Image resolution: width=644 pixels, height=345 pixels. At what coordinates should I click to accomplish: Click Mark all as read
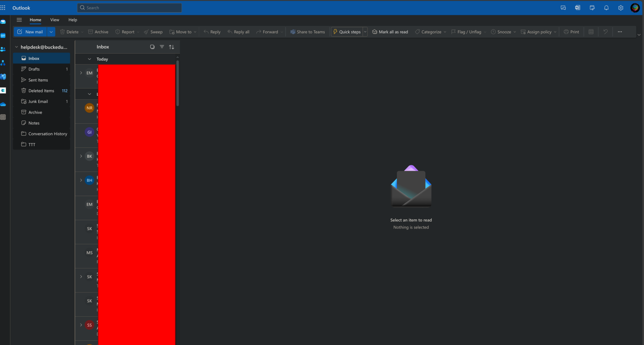tap(390, 32)
